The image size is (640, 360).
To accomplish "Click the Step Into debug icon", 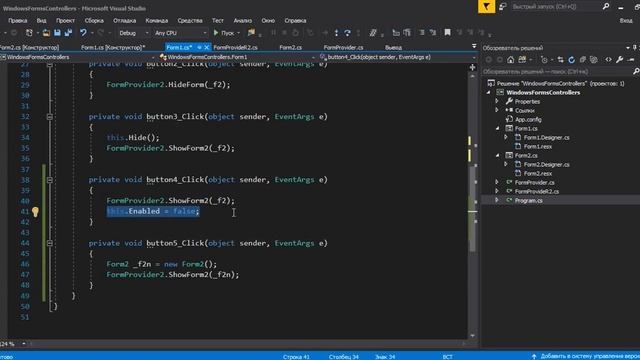I will (x=336, y=33).
